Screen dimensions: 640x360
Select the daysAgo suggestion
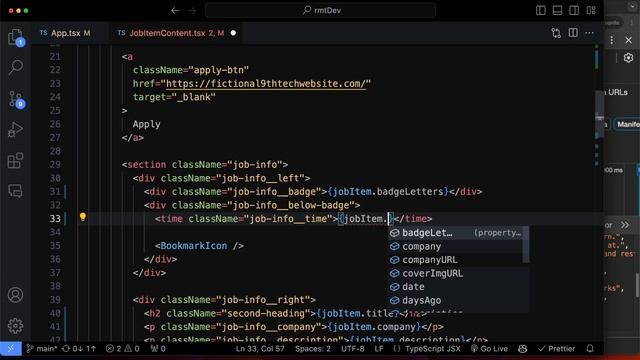coord(456,300)
